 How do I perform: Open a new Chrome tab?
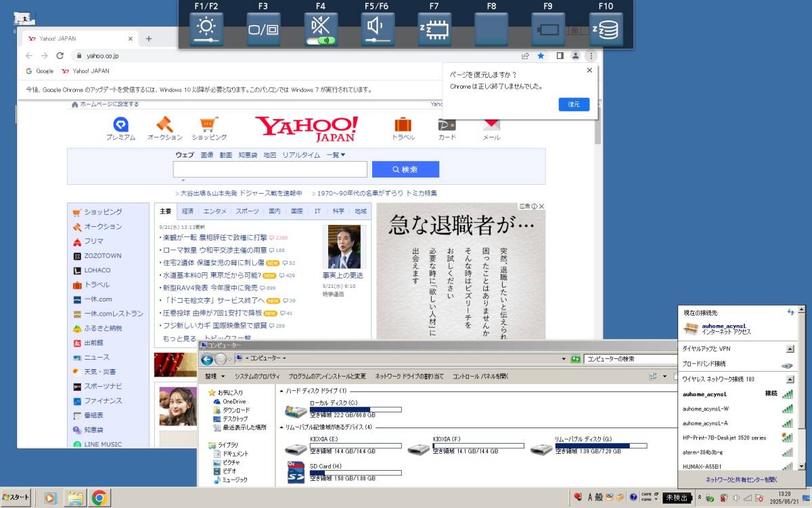[x=149, y=39]
